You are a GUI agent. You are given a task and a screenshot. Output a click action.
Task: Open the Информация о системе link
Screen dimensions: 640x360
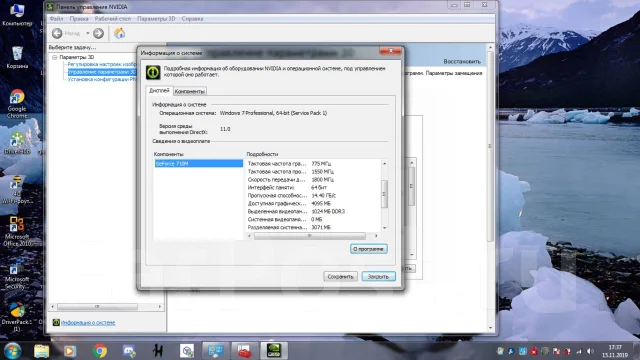(88, 322)
